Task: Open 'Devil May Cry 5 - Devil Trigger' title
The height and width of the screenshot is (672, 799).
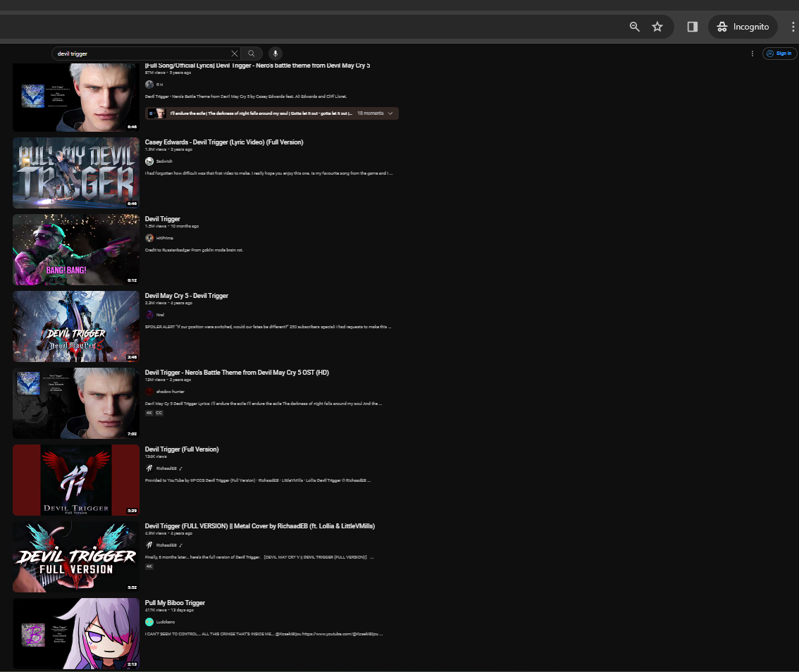Action: pos(187,296)
